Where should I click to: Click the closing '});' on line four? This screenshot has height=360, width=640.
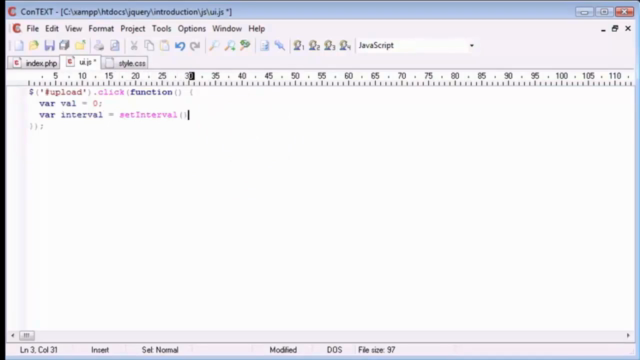click(36, 126)
